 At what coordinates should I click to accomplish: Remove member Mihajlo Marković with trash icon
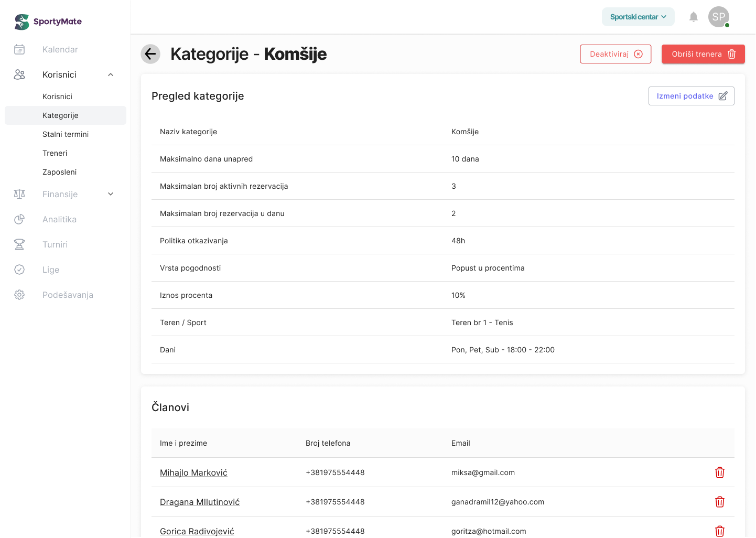[x=720, y=472]
